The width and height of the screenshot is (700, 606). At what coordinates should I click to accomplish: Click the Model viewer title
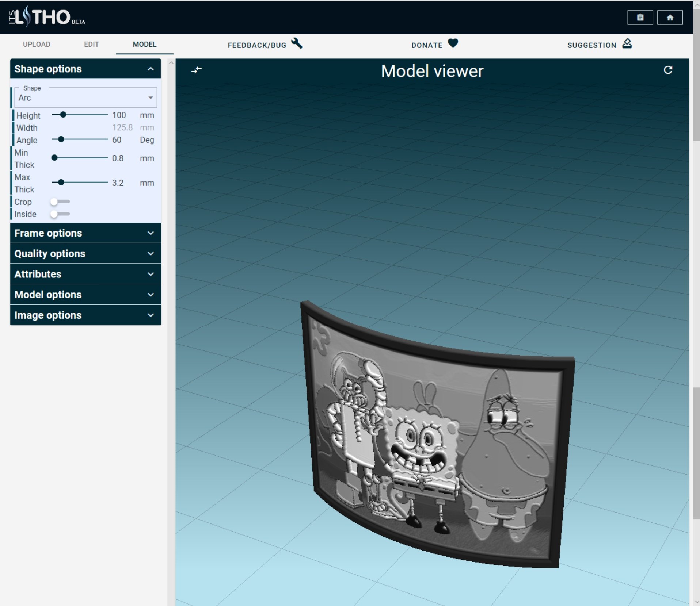tap(432, 71)
